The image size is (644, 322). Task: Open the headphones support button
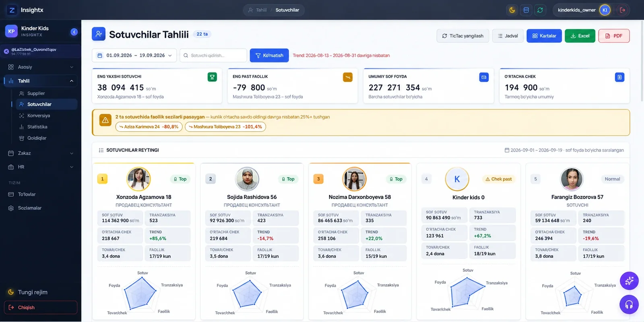click(629, 304)
